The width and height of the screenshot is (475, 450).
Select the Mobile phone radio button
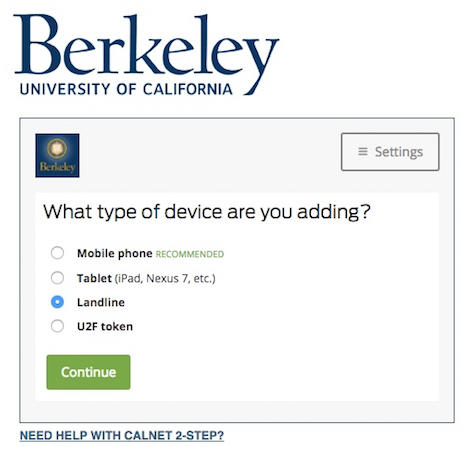point(57,253)
